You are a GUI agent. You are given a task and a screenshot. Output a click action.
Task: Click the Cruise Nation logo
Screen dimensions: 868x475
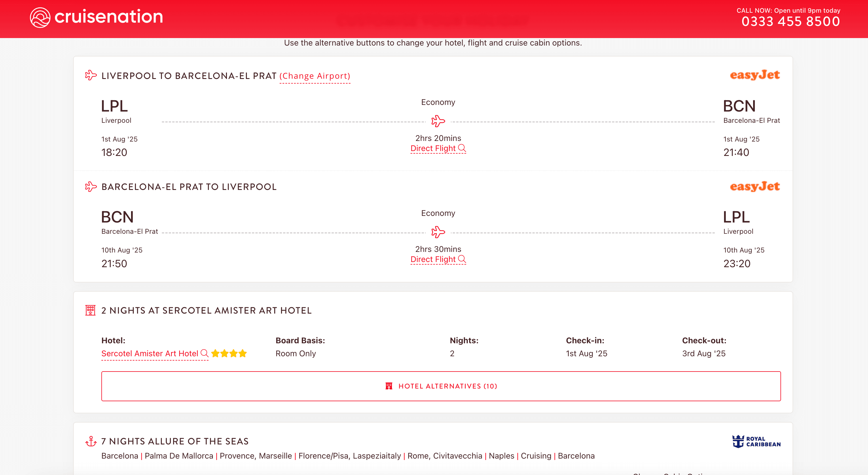click(96, 17)
